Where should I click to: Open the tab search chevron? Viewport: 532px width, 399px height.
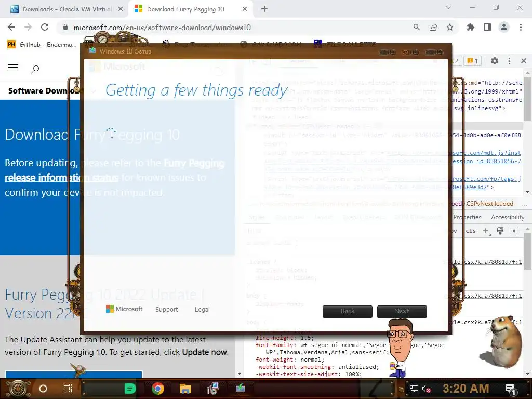448,7
